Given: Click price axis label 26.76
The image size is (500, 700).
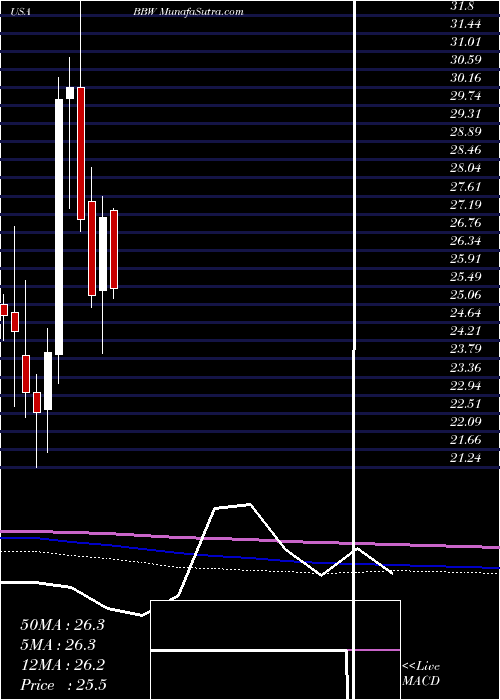Looking at the screenshot, I should pyautogui.click(x=466, y=223).
